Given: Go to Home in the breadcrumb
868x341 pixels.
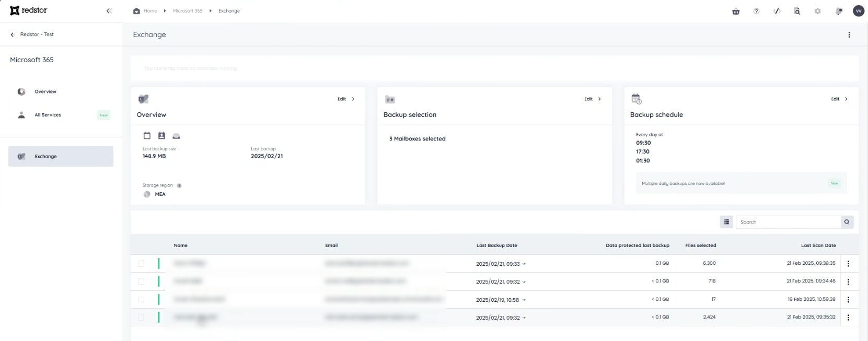Looking at the screenshot, I should click(150, 11).
